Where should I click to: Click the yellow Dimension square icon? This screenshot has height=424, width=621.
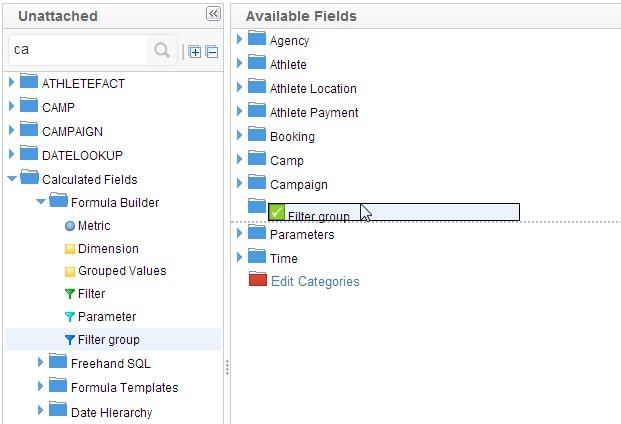click(70, 249)
